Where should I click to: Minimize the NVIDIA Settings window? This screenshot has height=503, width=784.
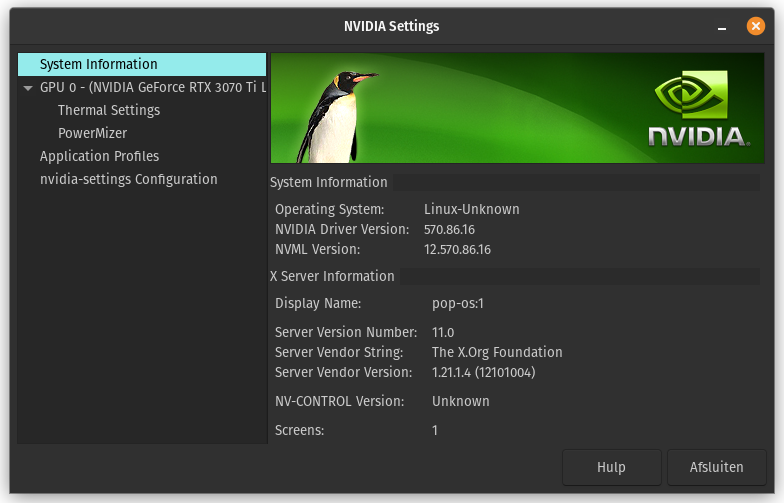[722, 27]
